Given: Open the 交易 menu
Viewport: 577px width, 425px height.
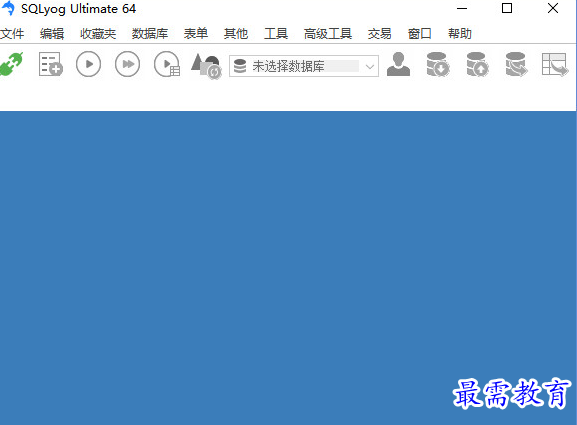Looking at the screenshot, I should (379, 34).
